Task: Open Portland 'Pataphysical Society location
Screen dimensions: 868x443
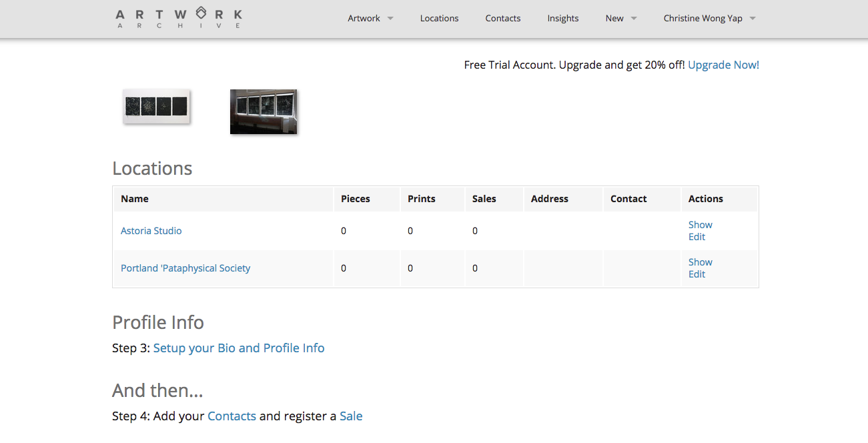Action: [x=185, y=268]
